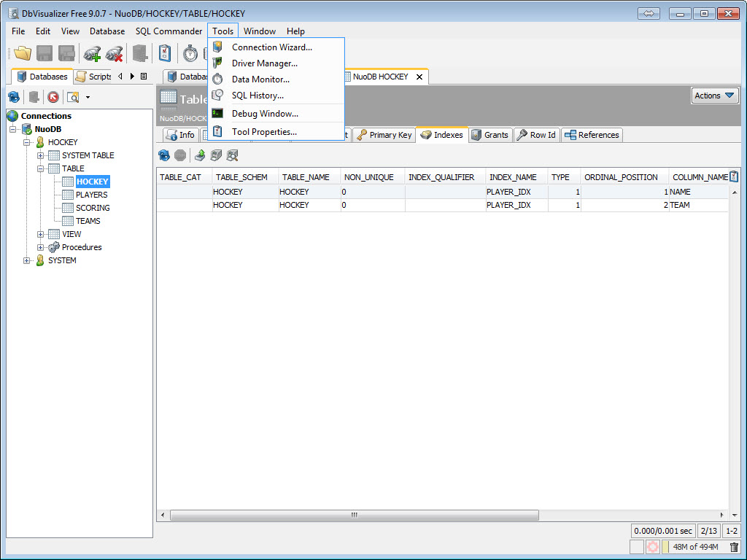
Task: Expand the SYSTEM schema node
Action: coord(27,260)
